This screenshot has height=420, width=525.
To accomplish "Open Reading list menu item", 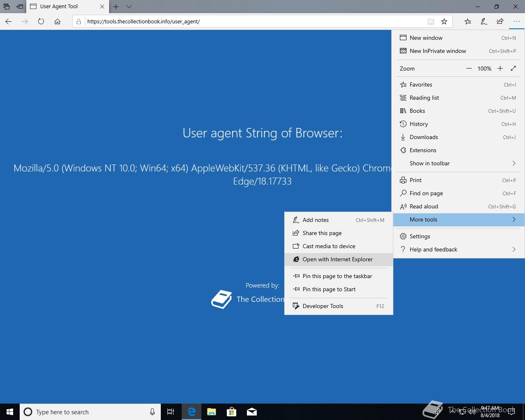I will (458, 98).
